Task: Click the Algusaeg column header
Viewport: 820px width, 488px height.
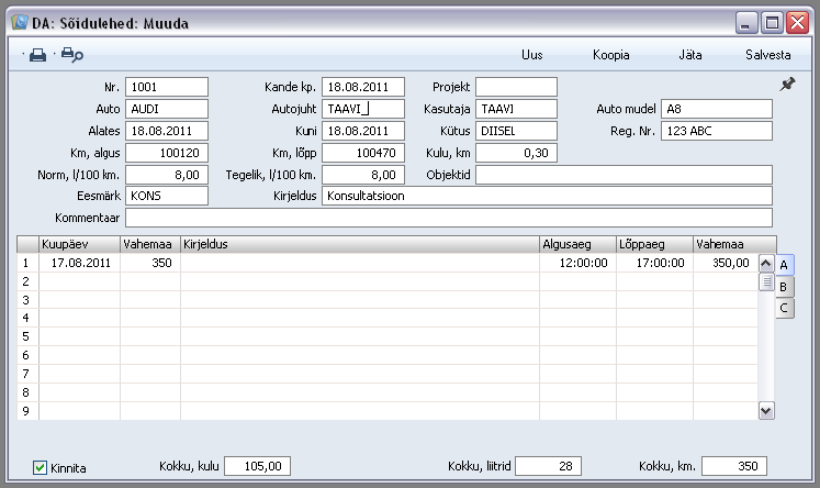Action: click(x=578, y=244)
